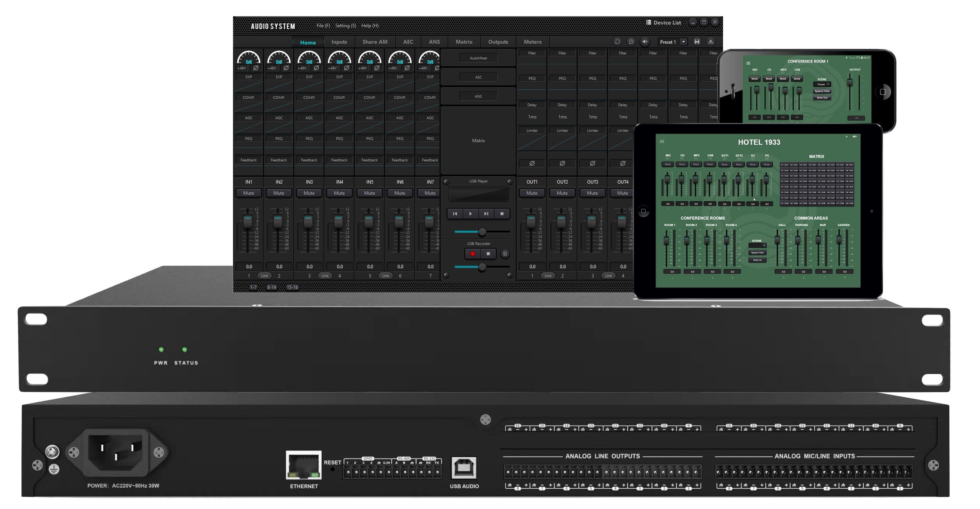This screenshot has height=509, width=980.
Task: Click the preset download/import icon
Action: click(x=711, y=42)
